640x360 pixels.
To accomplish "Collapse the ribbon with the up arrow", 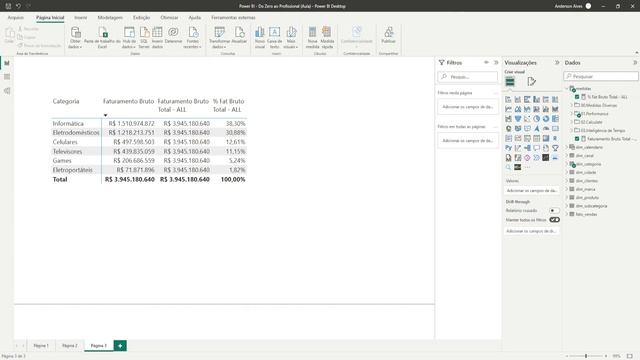I will click(x=636, y=53).
